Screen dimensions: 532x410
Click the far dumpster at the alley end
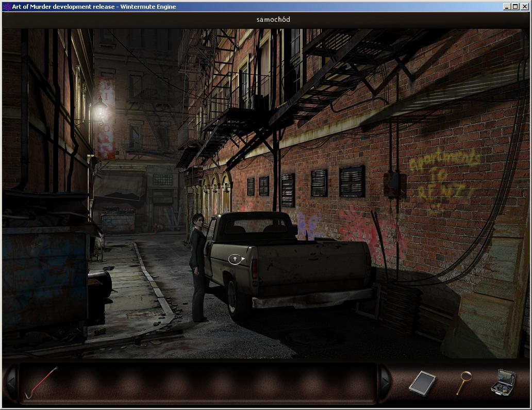pos(119,221)
